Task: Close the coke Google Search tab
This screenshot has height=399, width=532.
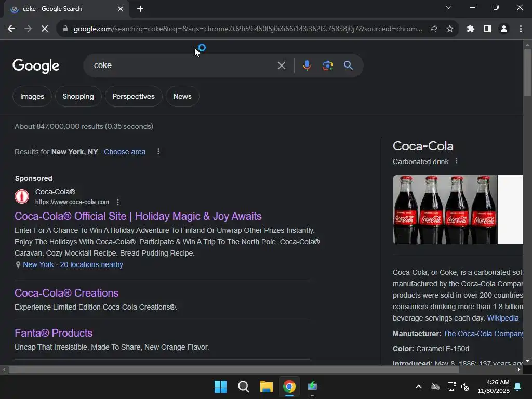Action: [121, 9]
